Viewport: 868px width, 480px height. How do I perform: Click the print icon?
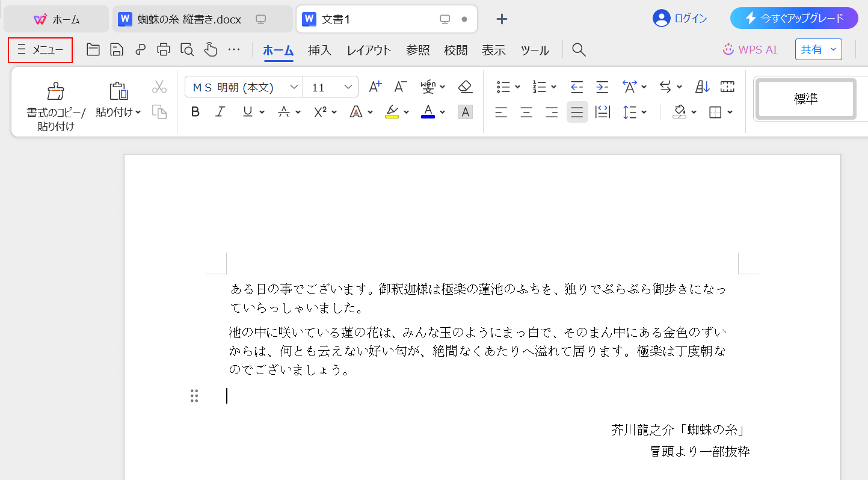(164, 50)
